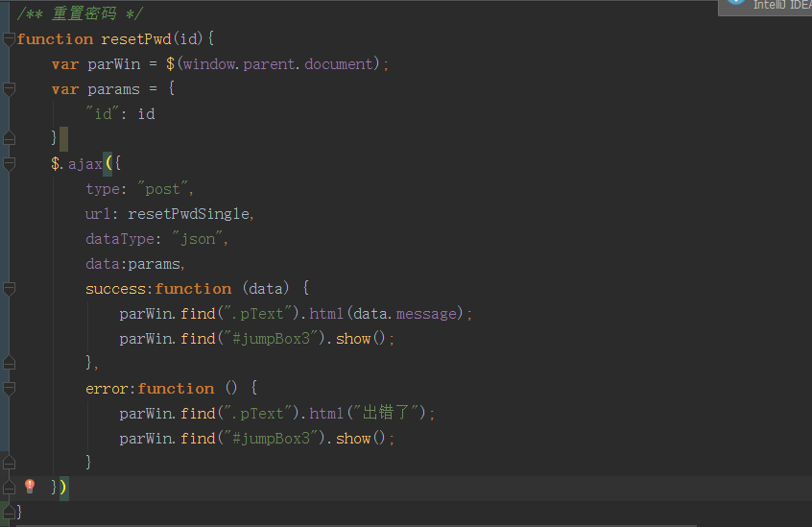The width and height of the screenshot is (812, 527).
Task: Click the 'params' variable name declaration
Action: (113, 89)
